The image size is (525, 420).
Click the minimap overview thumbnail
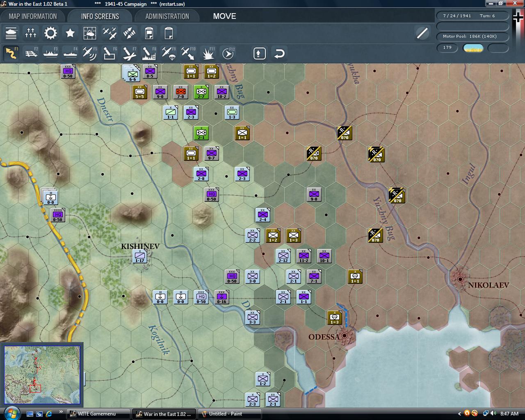[42, 375]
